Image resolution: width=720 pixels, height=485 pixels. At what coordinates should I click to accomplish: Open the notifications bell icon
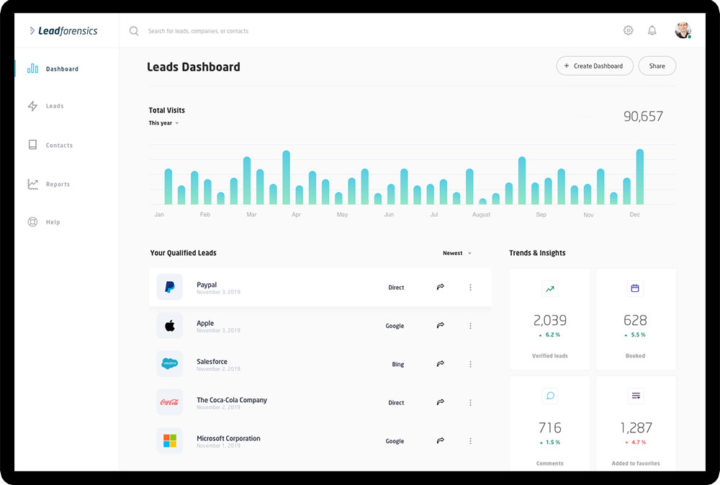[652, 30]
